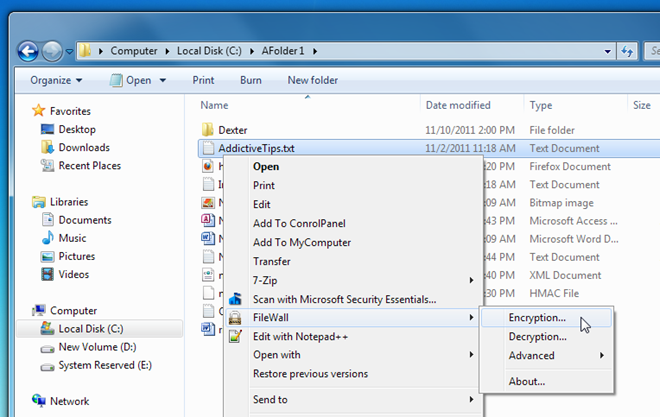
Task: Choose Edit from the context menu
Action: (x=262, y=205)
